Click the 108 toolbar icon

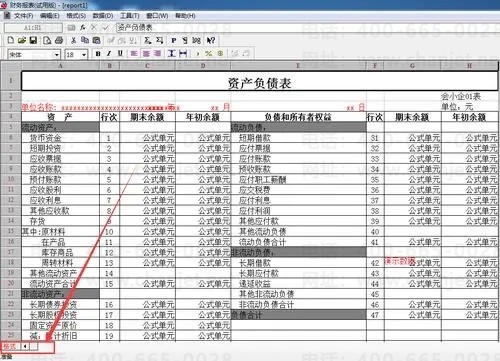tap(197, 40)
